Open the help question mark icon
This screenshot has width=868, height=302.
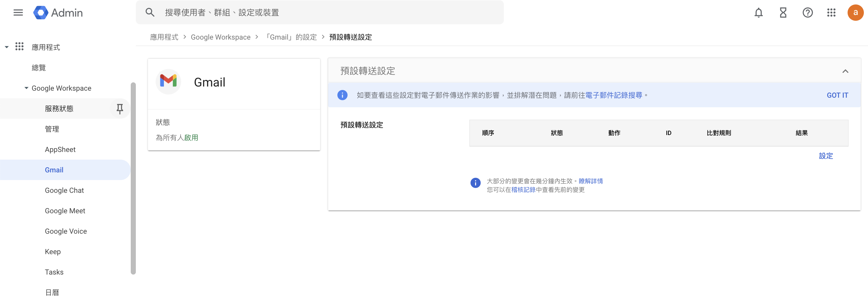(x=808, y=12)
